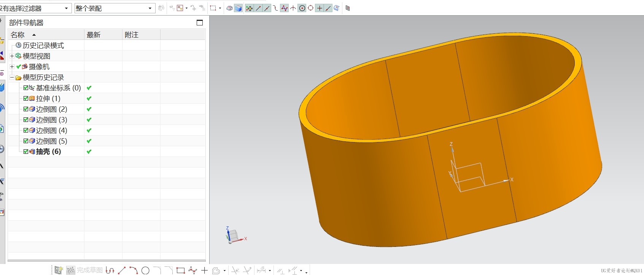The image size is (644, 275).
Task: Toggle snap to point on face icon
Action: (337, 8)
